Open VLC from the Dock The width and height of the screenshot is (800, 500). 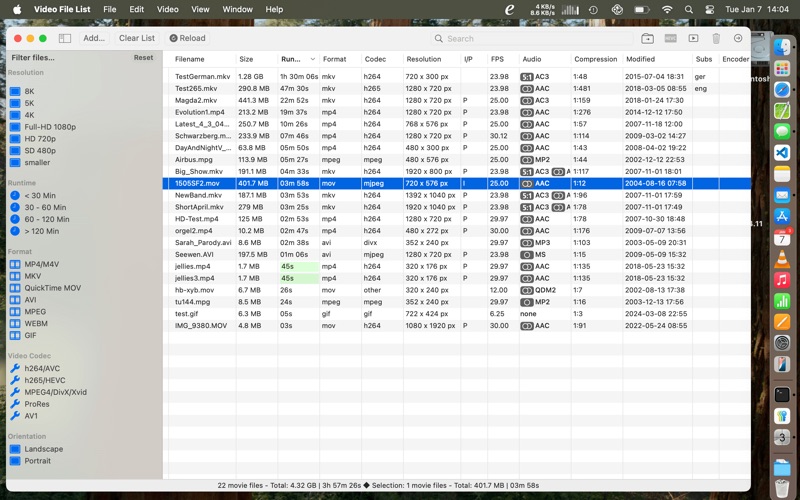(x=782, y=259)
